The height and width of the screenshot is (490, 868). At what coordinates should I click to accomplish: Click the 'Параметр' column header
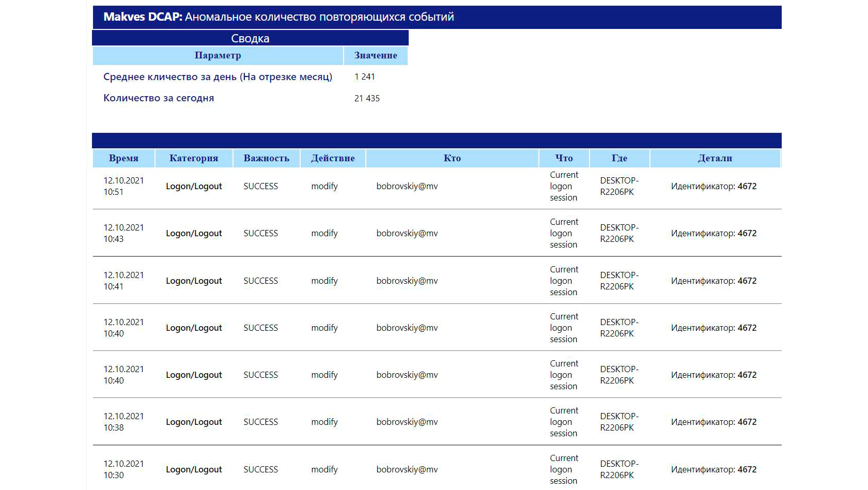pyautogui.click(x=218, y=55)
